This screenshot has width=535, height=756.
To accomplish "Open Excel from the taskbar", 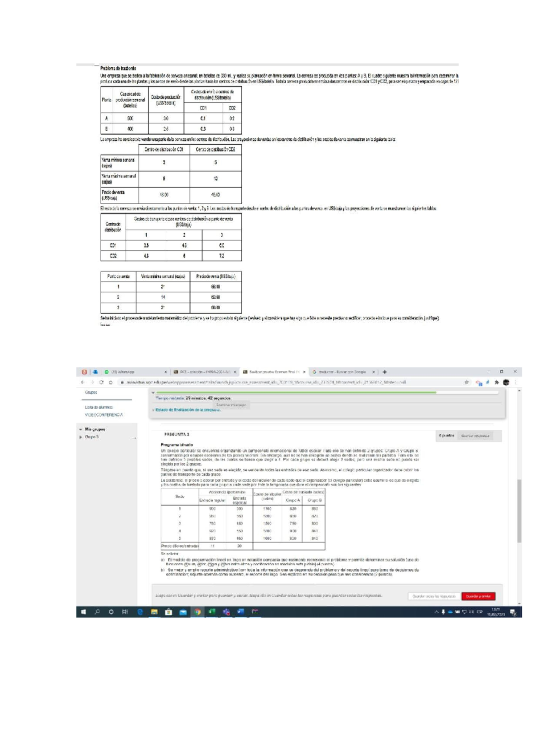I will click(212, 612).
